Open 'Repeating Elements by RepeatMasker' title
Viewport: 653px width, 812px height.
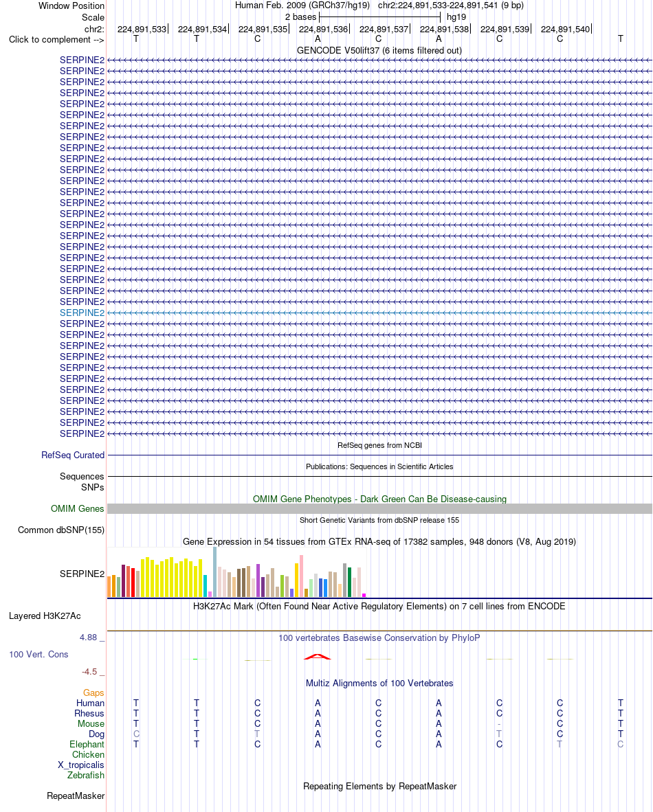[379, 786]
